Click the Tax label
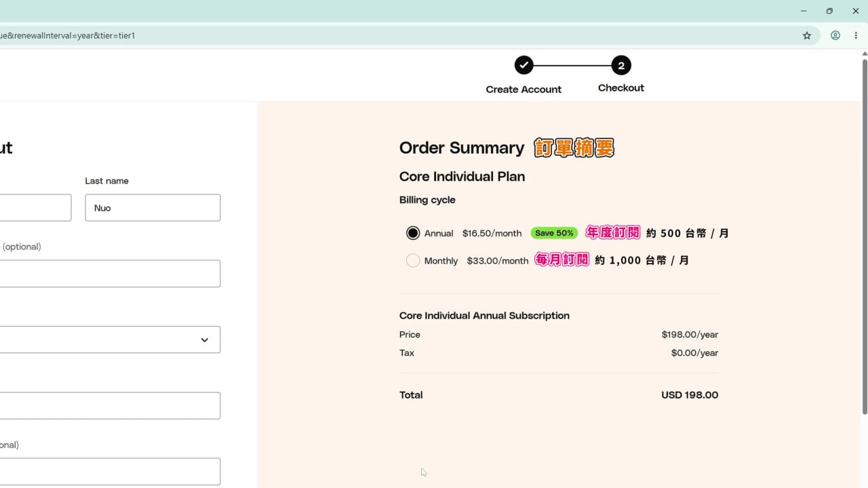868x488 pixels. click(x=407, y=352)
